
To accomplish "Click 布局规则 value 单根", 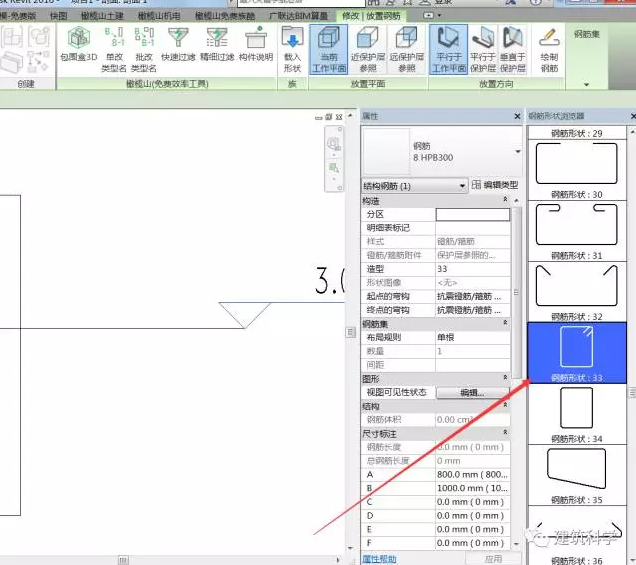I will point(473,337).
